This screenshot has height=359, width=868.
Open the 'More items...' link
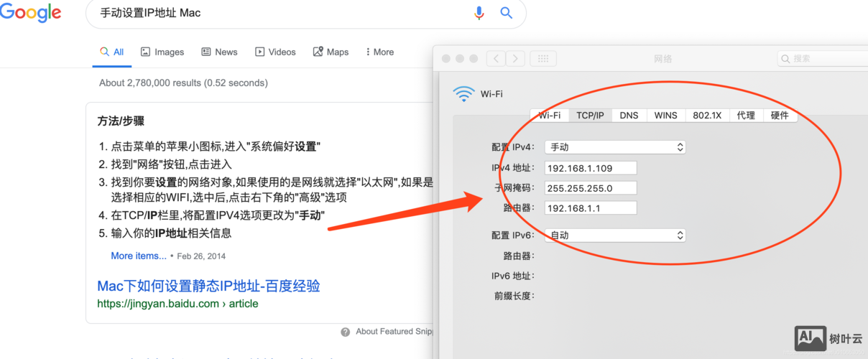(x=139, y=256)
